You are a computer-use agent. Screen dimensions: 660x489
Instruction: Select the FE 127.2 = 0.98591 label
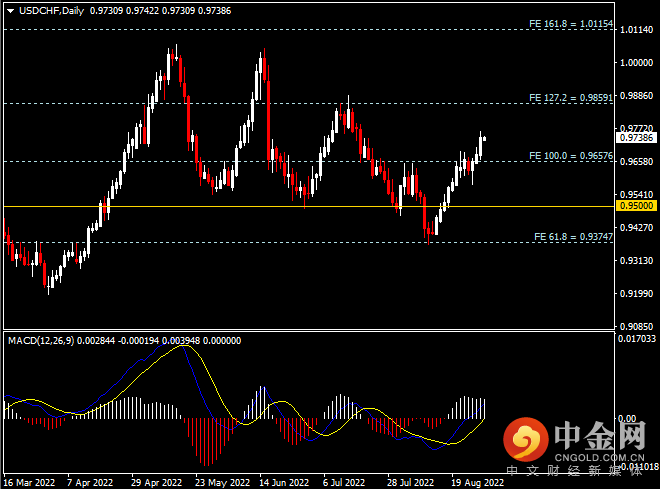tap(571, 98)
